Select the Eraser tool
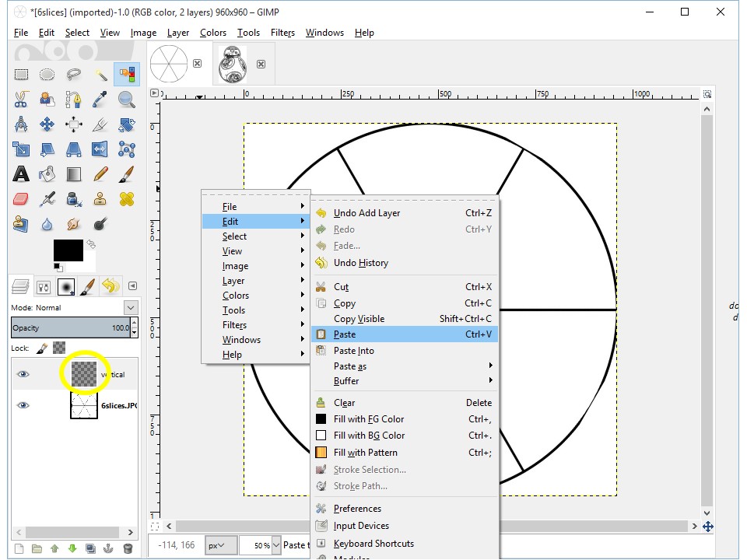747x560 pixels. coord(21,199)
